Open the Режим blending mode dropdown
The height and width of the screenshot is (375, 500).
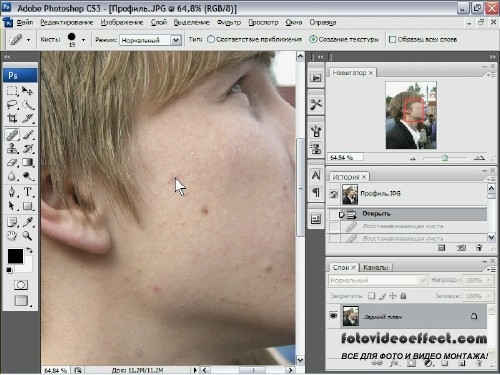[176, 40]
